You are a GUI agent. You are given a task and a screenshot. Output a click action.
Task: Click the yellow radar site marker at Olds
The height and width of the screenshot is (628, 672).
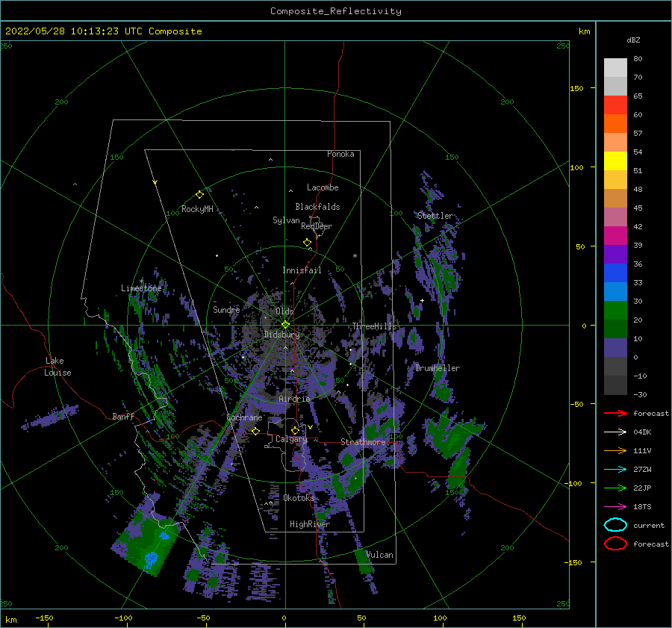coord(285,325)
